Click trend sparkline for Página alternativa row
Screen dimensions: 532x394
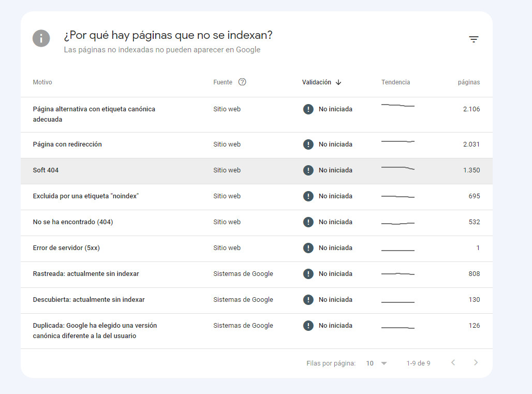[397, 106]
